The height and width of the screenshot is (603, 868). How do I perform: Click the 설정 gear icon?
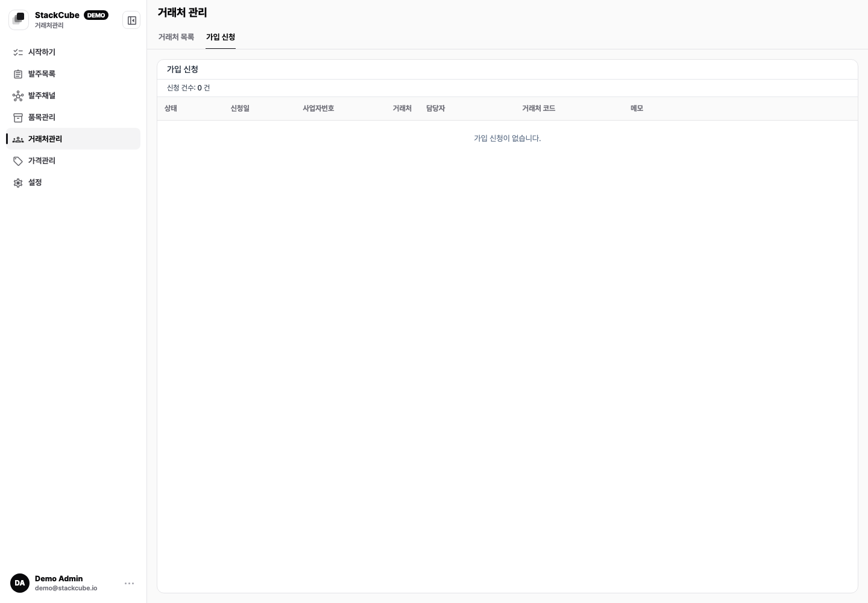click(x=18, y=183)
